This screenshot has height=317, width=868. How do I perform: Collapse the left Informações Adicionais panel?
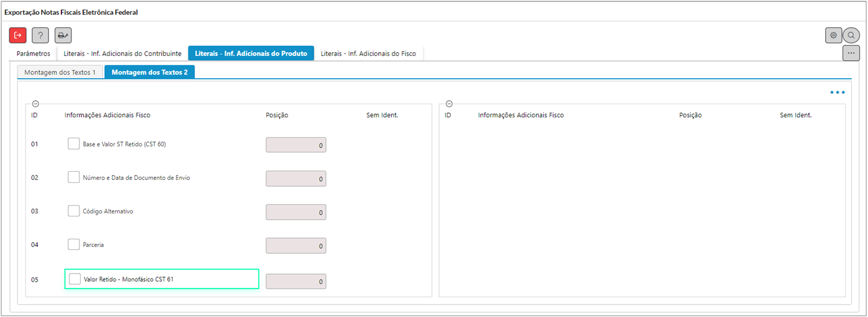pos(35,104)
